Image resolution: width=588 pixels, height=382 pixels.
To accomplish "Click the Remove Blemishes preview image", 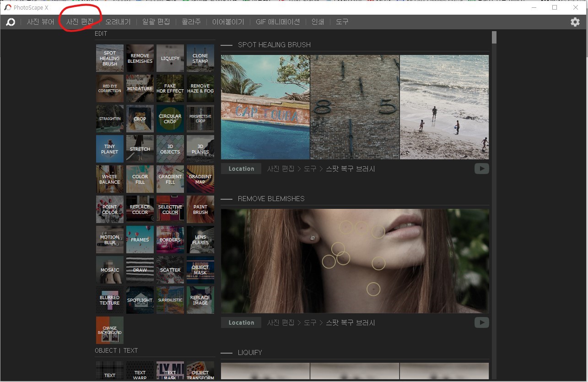I will [x=355, y=261].
